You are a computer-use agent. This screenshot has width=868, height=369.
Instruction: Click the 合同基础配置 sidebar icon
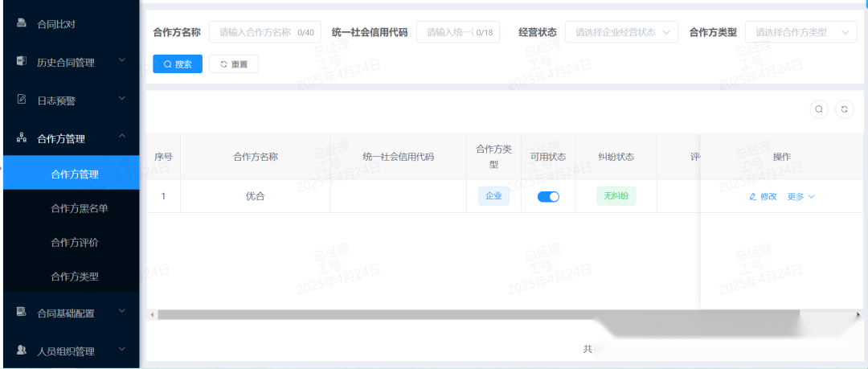[x=22, y=312]
